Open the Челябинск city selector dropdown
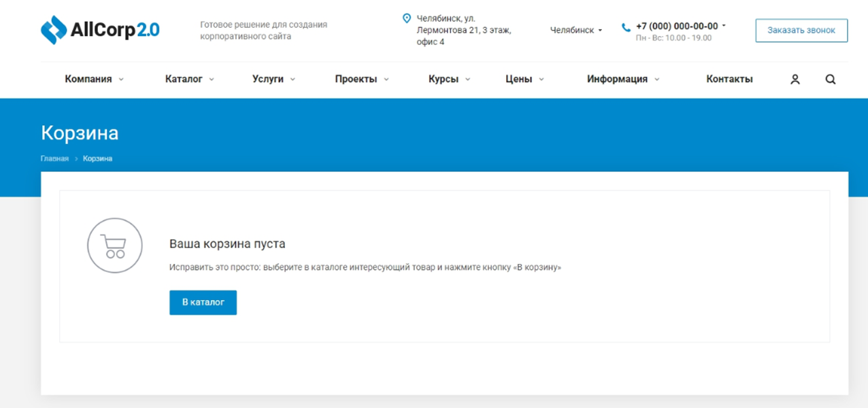The width and height of the screenshot is (868, 408). (x=575, y=31)
